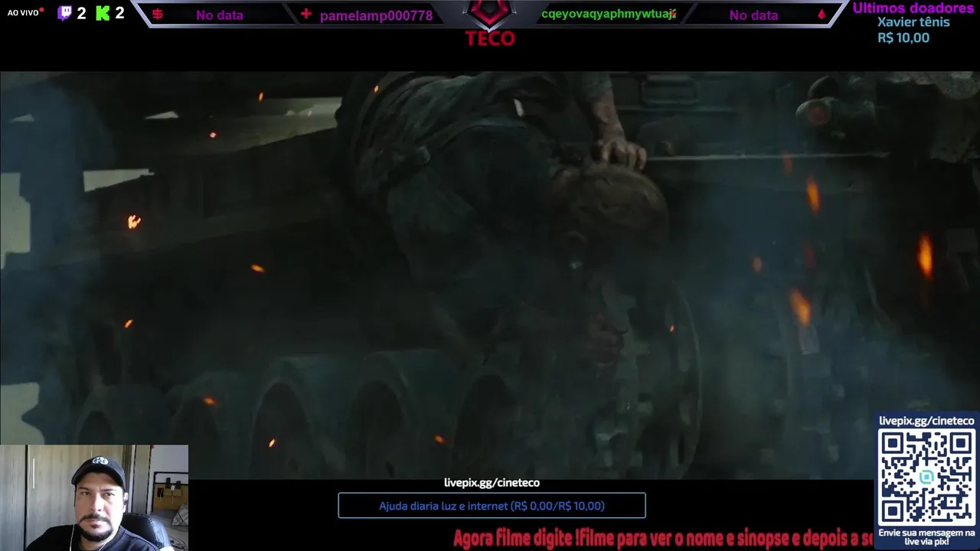The height and width of the screenshot is (551, 980).
Task: Click the Ajuda diaria luz e internet progress bar
Action: 492,506
